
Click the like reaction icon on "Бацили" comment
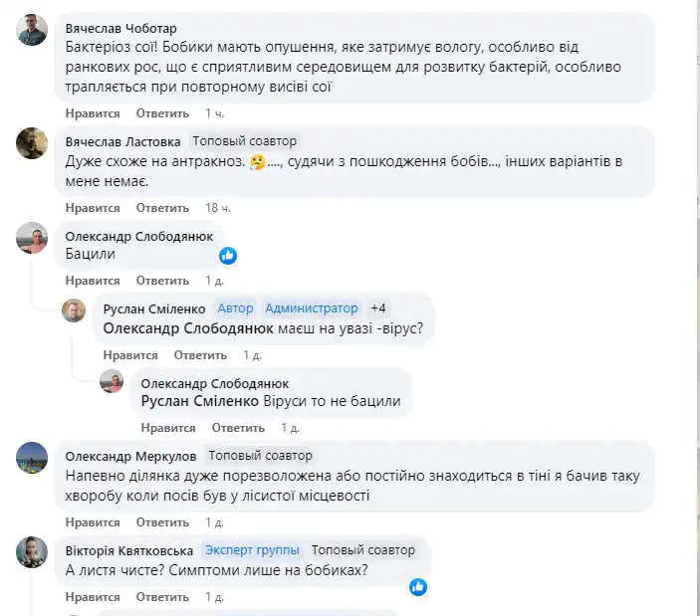228,255
